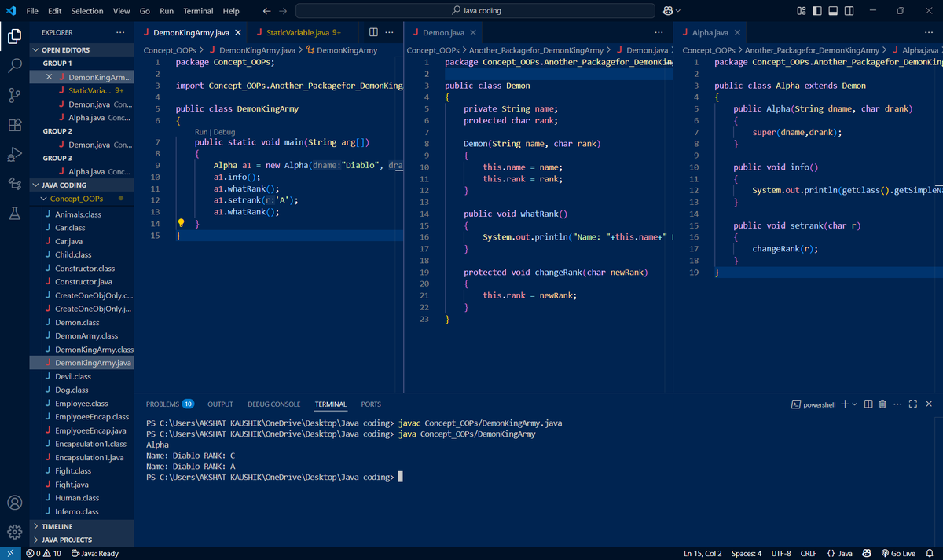Click Ln 15, Col 2 in status bar
The image size is (943, 560).
click(703, 553)
